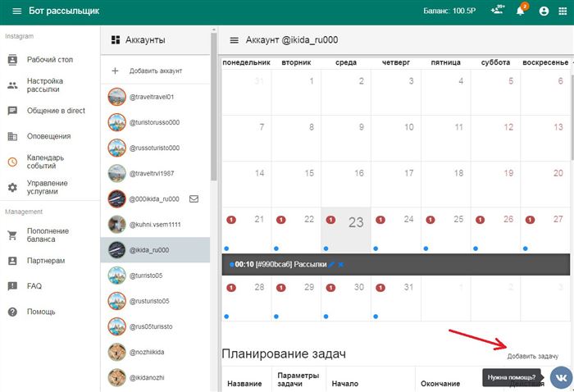
Task: Select calendar day 10
Action: coord(396,138)
